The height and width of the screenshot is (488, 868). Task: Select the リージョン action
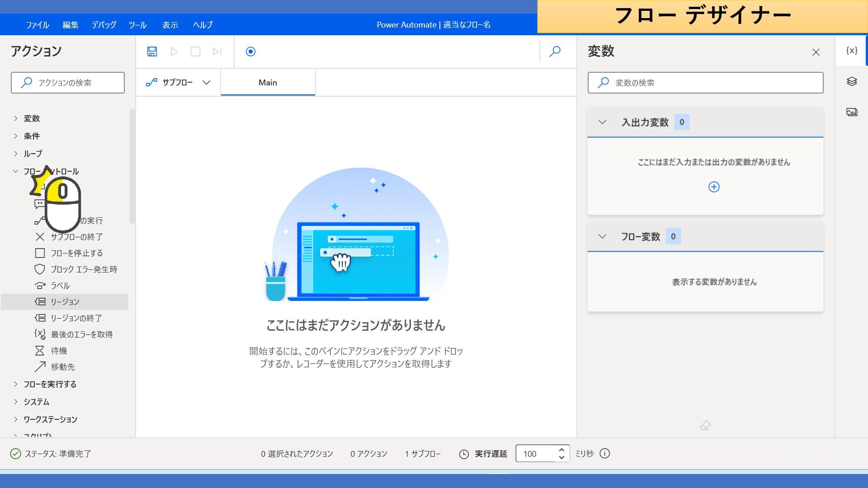pyautogui.click(x=65, y=302)
